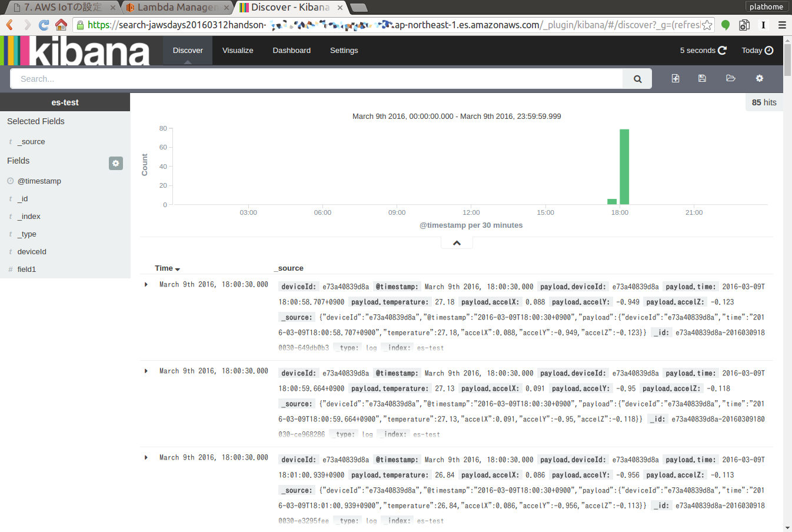Viewport: 792px width, 532px height.
Task: Click the browser back arrow
Action: tap(9, 25)
